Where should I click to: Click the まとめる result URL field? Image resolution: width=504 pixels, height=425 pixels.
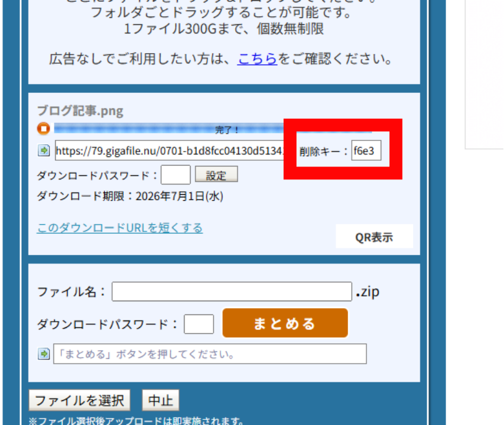tap(210, 354)
